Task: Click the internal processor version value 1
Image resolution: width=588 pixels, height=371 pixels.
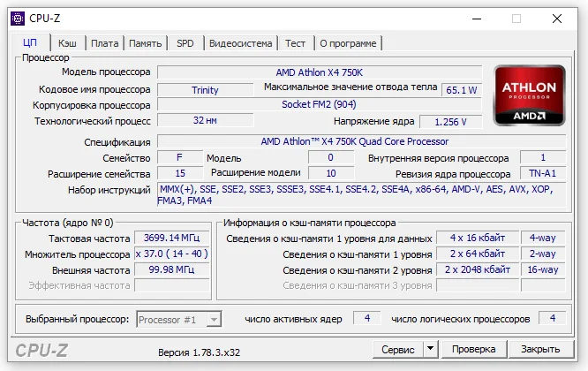Action: click(x=543, y=157)
